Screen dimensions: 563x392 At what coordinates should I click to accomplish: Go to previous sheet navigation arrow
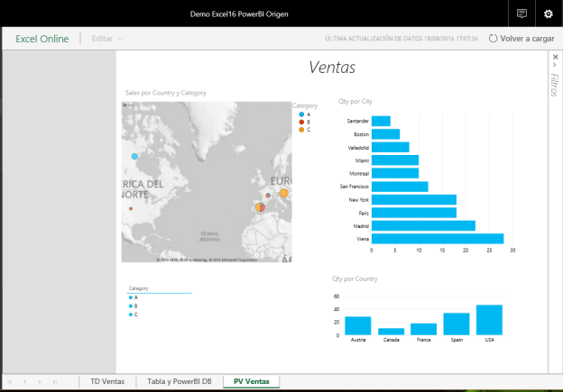(25, 382)
